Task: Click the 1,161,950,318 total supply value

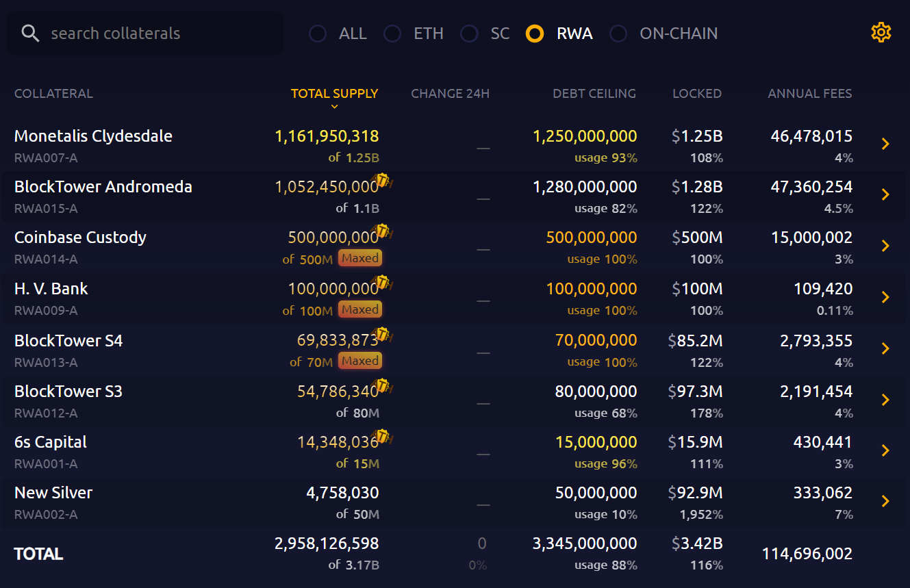Action: click(x=327, y=136)
